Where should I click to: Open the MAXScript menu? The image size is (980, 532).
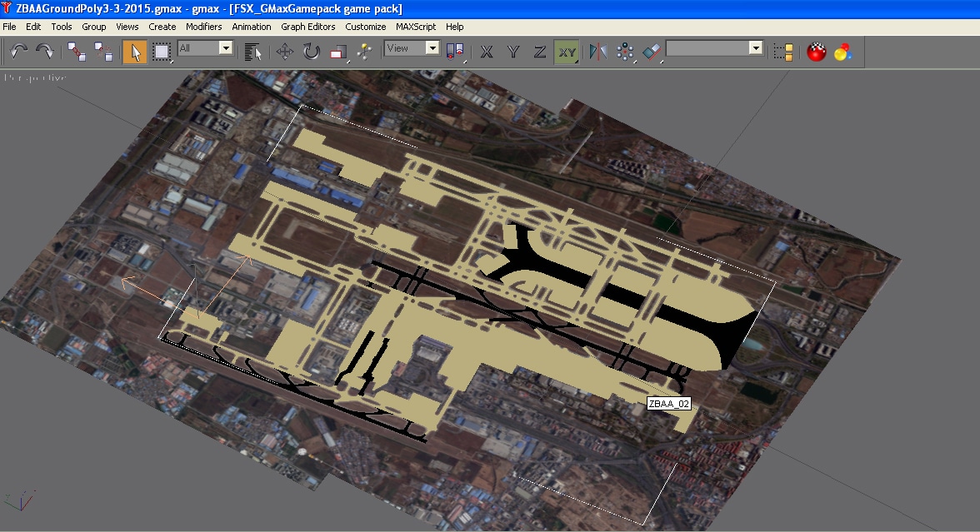tap(415, 27)
